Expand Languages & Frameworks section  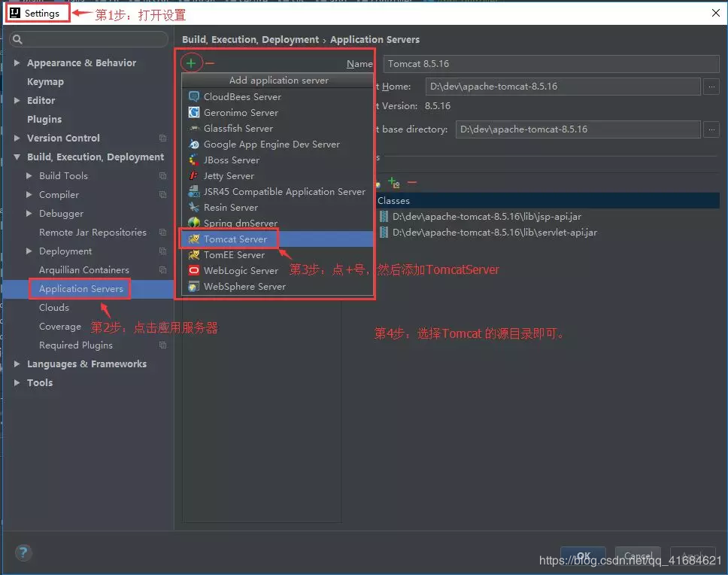click(x=17, y=364)
